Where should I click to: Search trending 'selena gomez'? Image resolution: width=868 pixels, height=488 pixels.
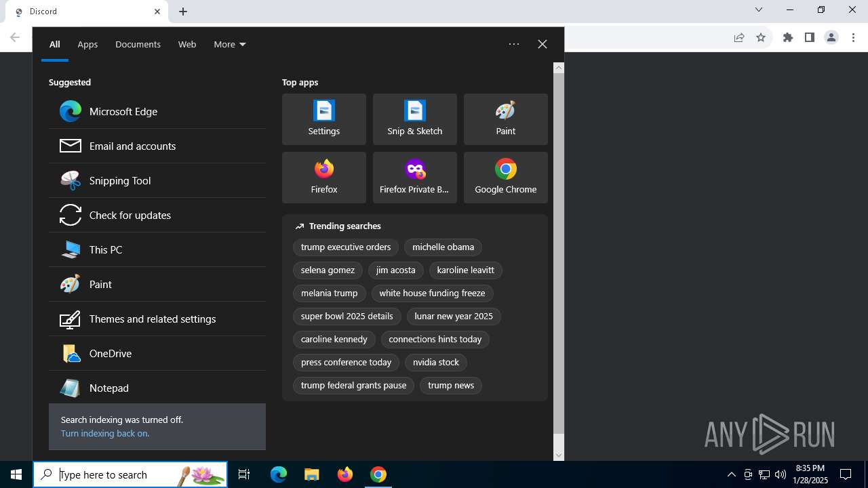coord(328,270)
